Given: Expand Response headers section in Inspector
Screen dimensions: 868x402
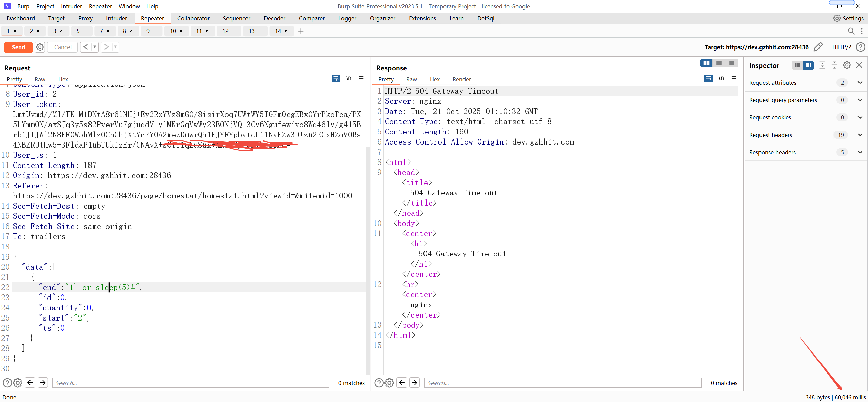Looking at the screenshot, I should [860, 152].
